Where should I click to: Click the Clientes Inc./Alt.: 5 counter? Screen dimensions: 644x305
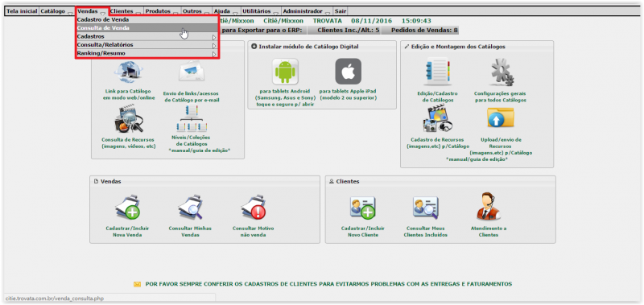pos(349,31)
